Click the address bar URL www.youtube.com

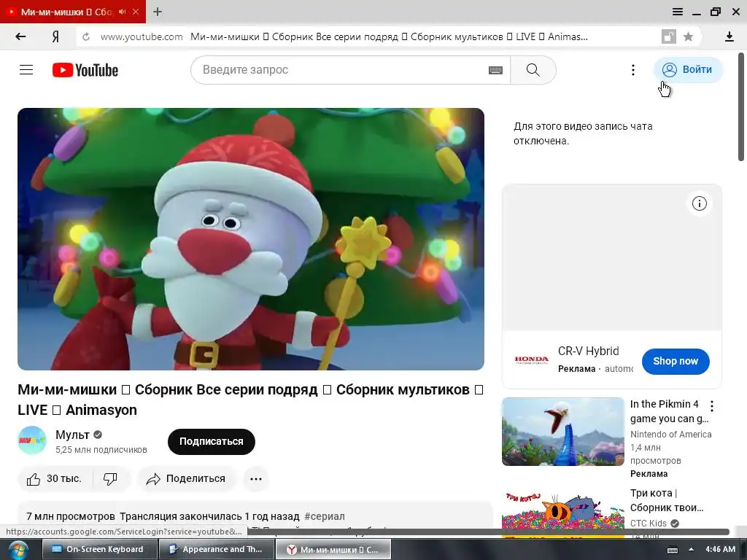(142, 36)
